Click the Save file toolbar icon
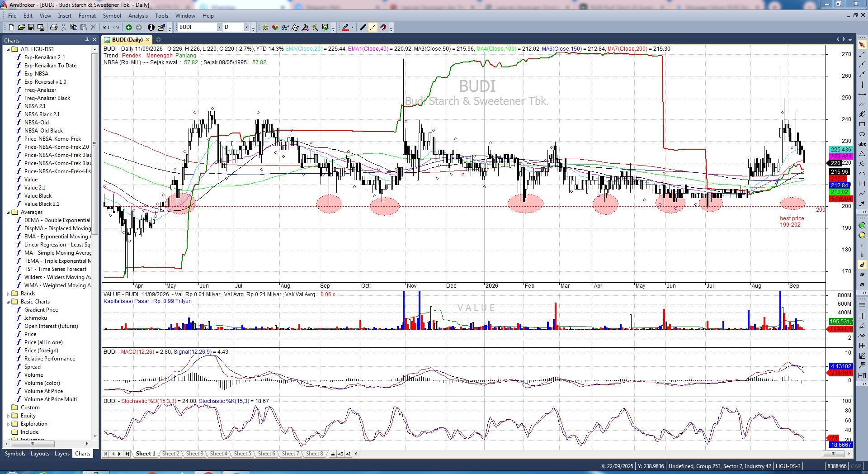 point(31,28)
